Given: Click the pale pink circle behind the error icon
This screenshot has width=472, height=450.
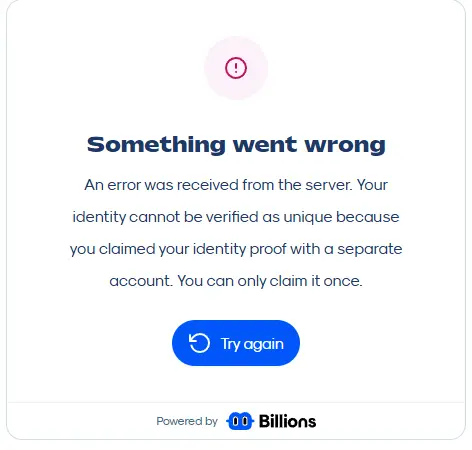Looking at the screenshot, I should click(x=236, y=68).
